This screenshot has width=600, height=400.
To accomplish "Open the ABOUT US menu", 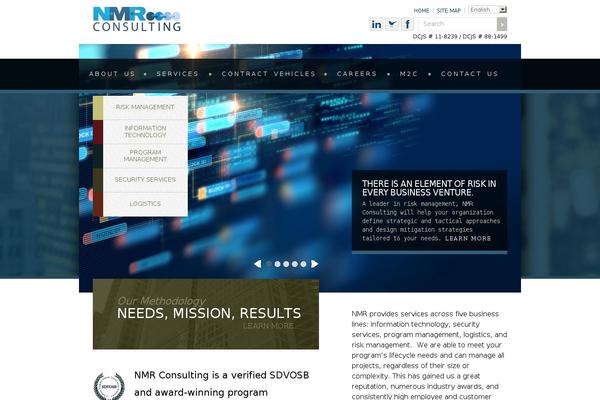I will pyautogui.click(x=112, y=73).
